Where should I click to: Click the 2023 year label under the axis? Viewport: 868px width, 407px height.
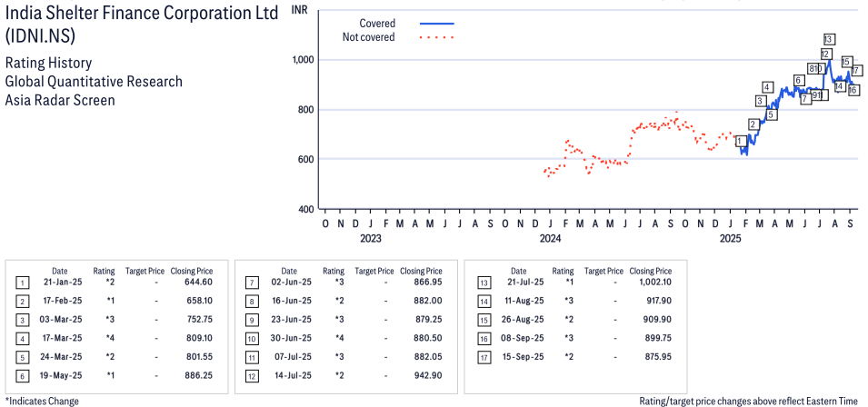(x=370, y=239)
